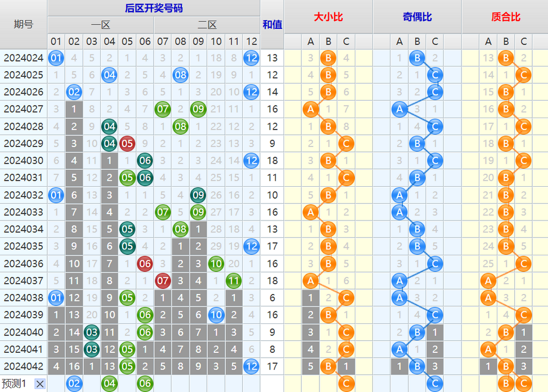Click the 后区开奖号码 header
Viewport: 548px width, 392px height.
[154, 8]
